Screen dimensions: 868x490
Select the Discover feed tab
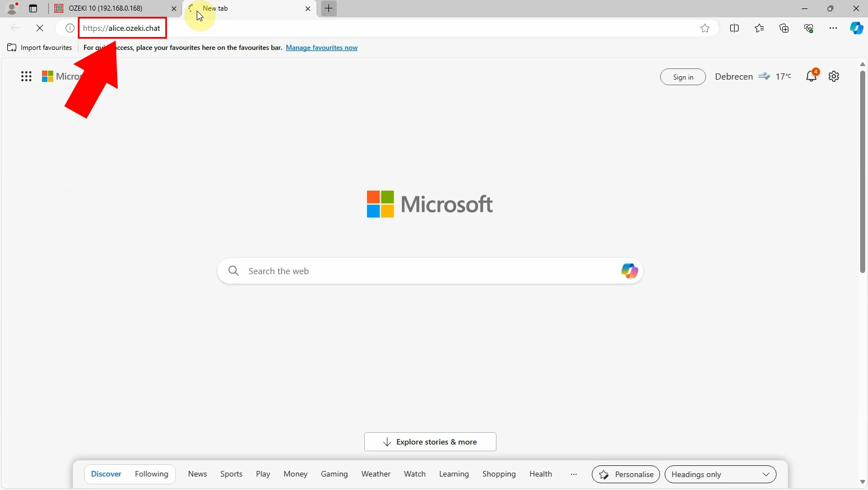pyautogui.click(x=106, y=474)
